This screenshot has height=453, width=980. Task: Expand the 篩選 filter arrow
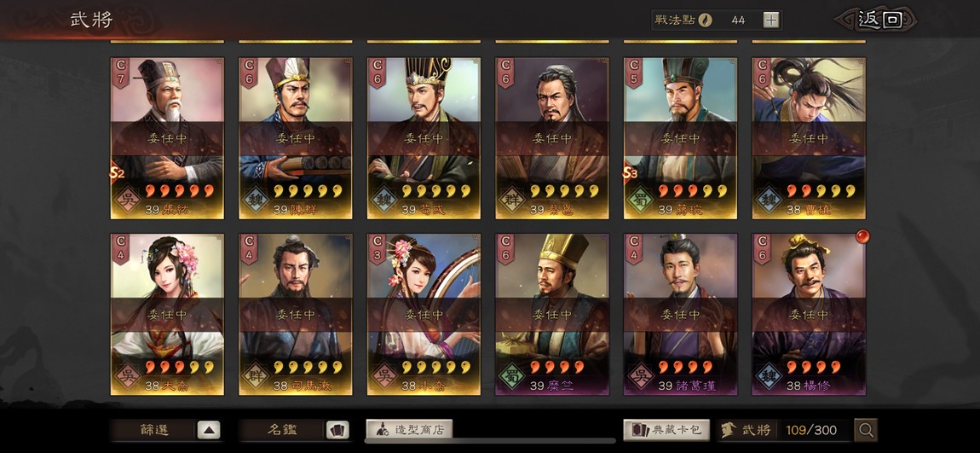tap(209, 430)
